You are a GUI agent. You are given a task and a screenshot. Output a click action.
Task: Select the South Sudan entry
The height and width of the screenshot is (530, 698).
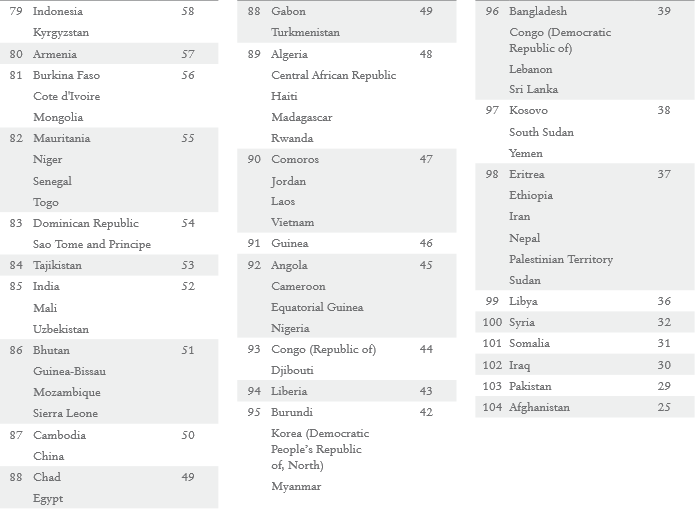(x=541, y=132)
